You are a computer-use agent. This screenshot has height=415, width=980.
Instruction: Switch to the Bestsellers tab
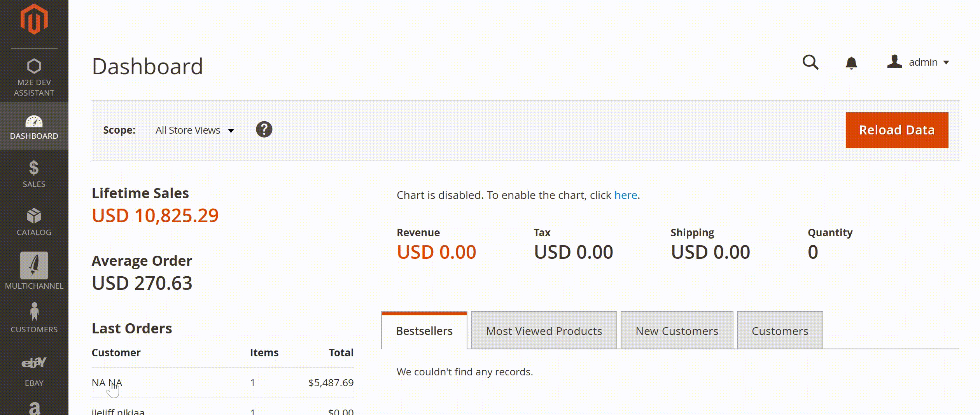(x=424, y=331)
